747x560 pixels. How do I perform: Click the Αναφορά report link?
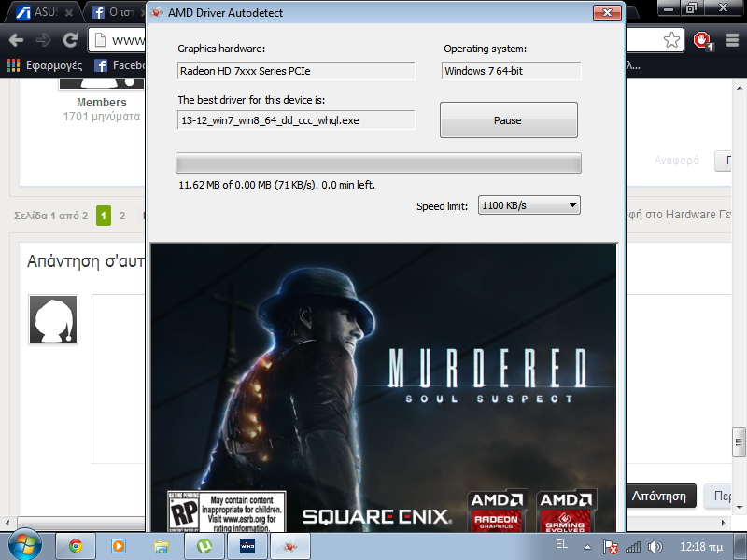676,161
